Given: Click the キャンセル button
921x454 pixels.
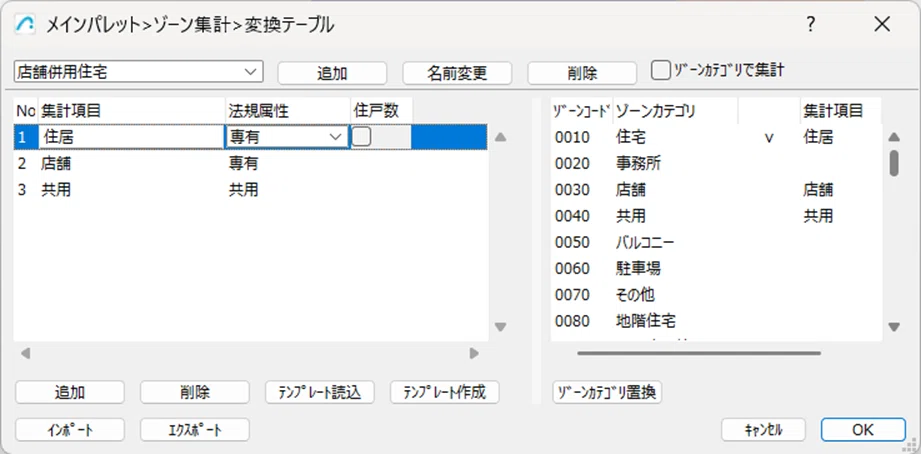Looking at the screenshot, I should point(764,429).
